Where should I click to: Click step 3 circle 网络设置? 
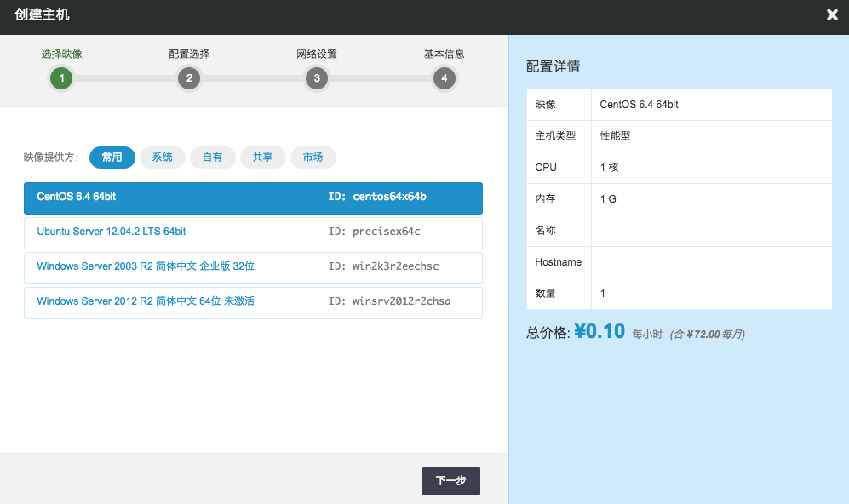(317, 79)
